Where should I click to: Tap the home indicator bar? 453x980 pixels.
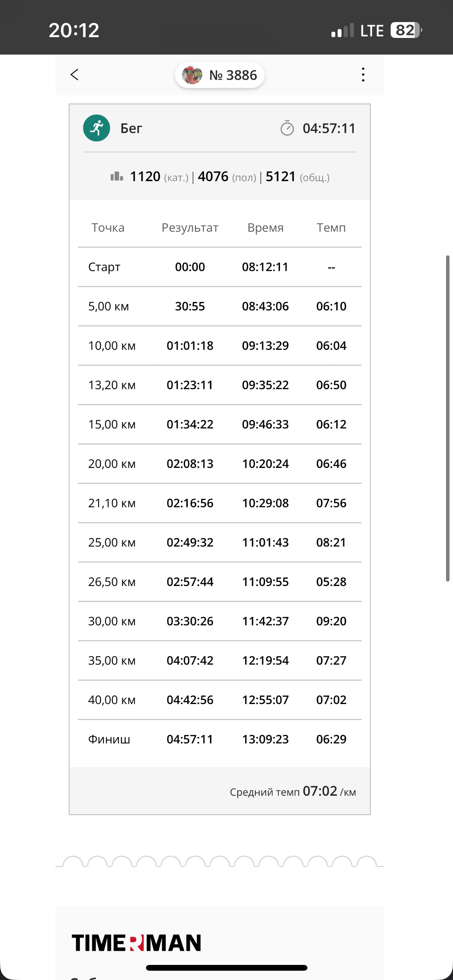[x=226, y=968]
